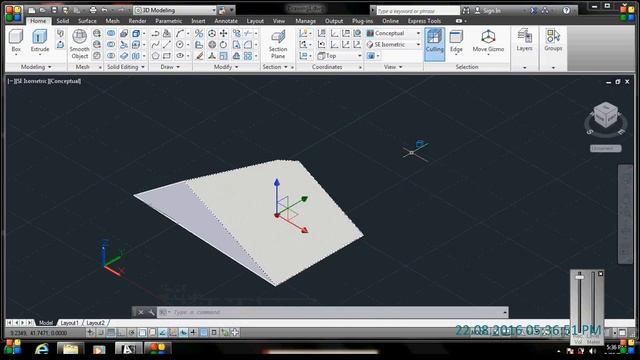Image resolution: width=640 pixels, height=360 pixels.
Task: Create a Section Plane
Action: click(x=278, y=44)
